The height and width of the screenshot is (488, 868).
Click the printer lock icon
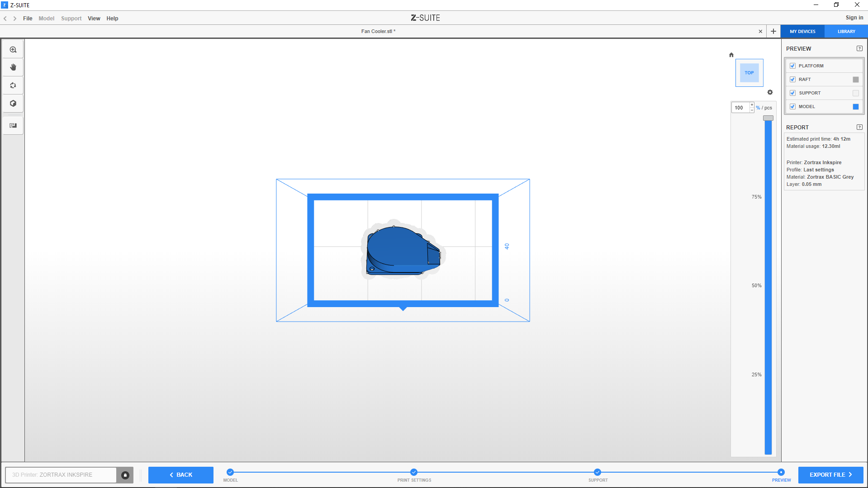[x=125, y=475]
